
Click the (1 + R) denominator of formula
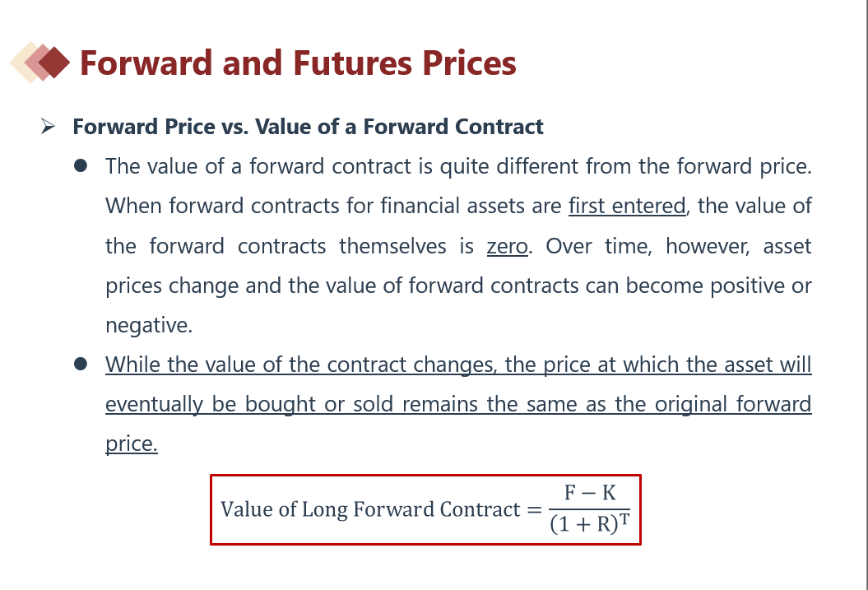584,525
